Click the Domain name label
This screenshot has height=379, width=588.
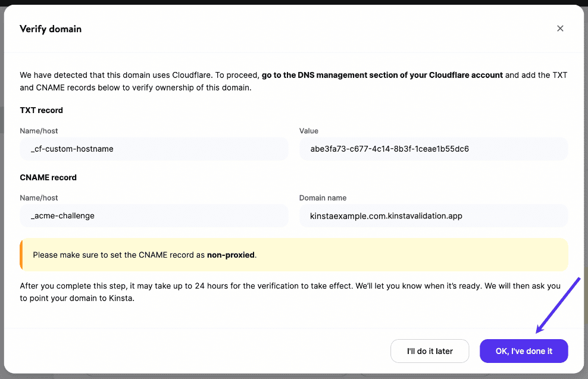pyautogui.click(x=323, y=198)
